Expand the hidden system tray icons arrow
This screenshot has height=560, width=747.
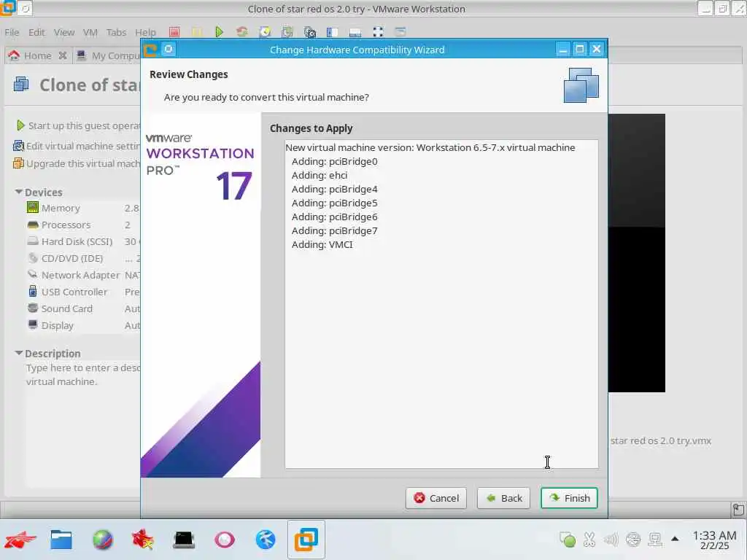[x=675, y=539]
